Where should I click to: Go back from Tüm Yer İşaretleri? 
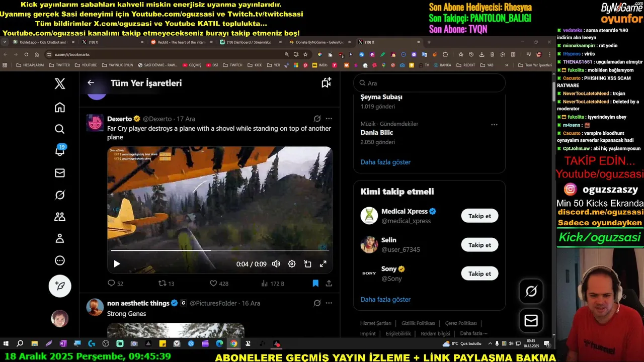click(91, 83)
